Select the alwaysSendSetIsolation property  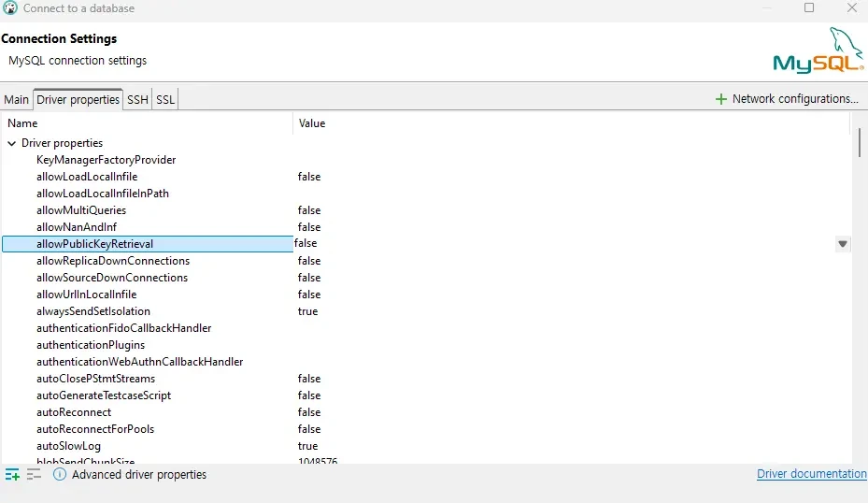93,311
